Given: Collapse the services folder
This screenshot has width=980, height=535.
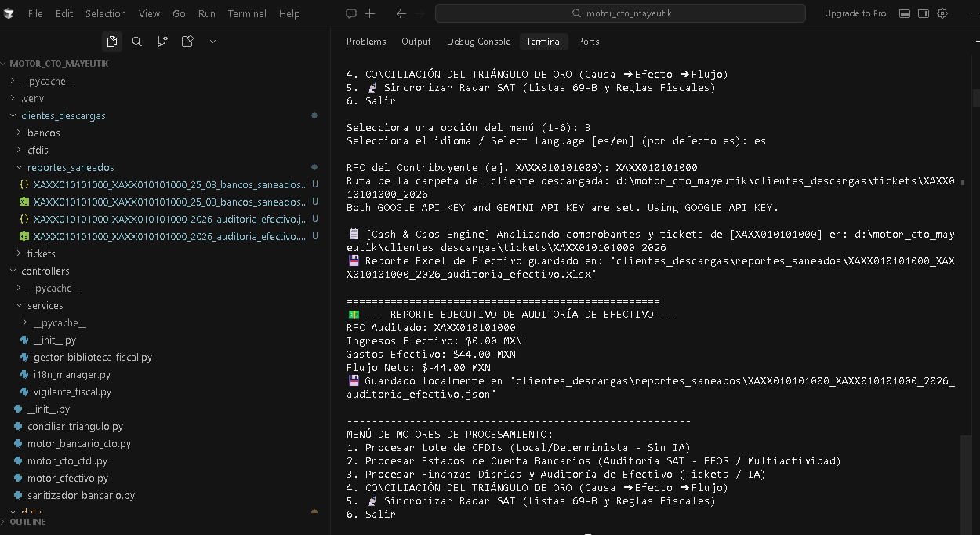Looking at the screenshot, I should (x=165, y=305).
